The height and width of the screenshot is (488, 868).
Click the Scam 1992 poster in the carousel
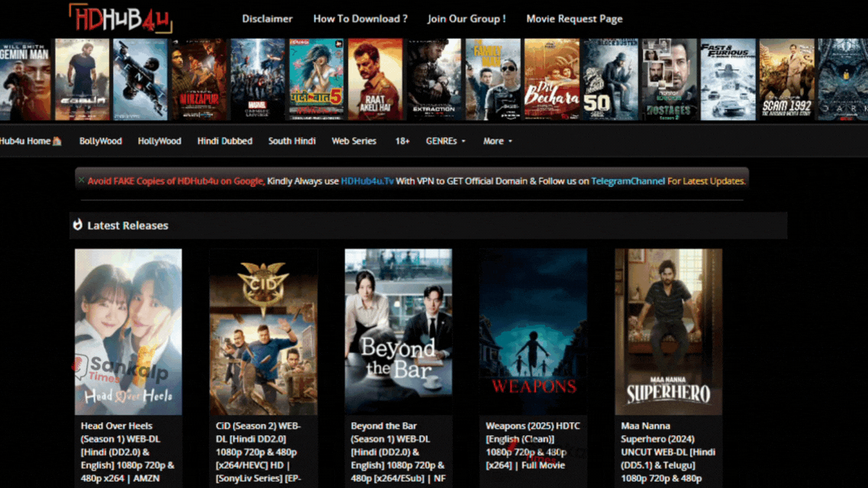[x=786, y=78]
